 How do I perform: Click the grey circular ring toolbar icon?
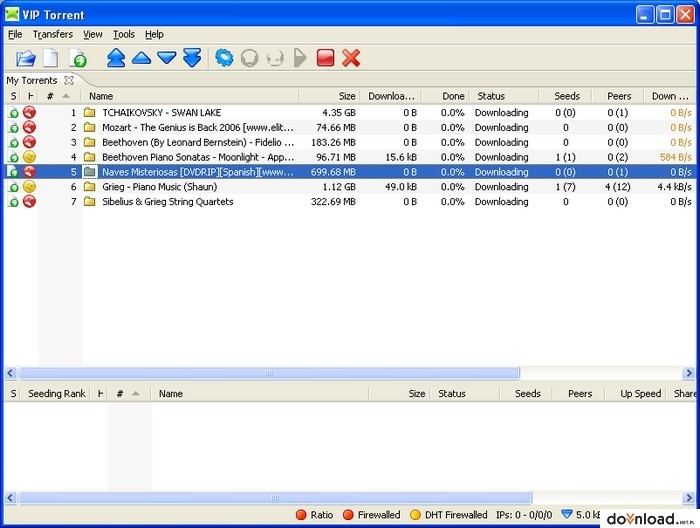249,58
